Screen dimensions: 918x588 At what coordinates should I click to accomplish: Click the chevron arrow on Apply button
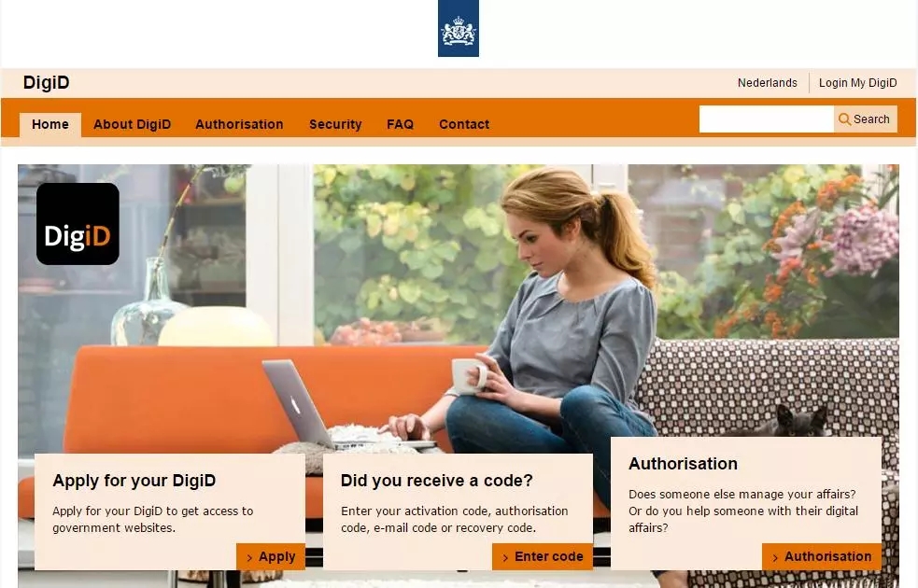249,557
